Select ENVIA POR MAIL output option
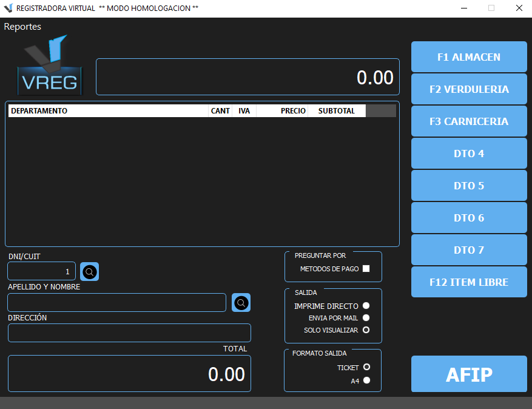Screen dimensions: 532x409 tap(366, 318)
